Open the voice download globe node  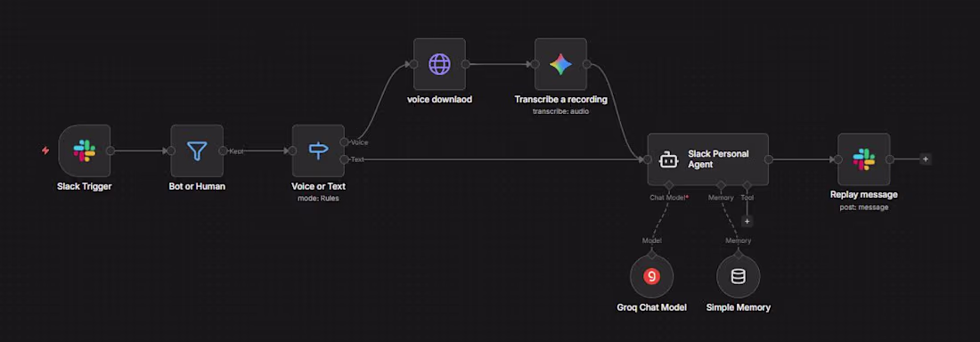(439, 64)
